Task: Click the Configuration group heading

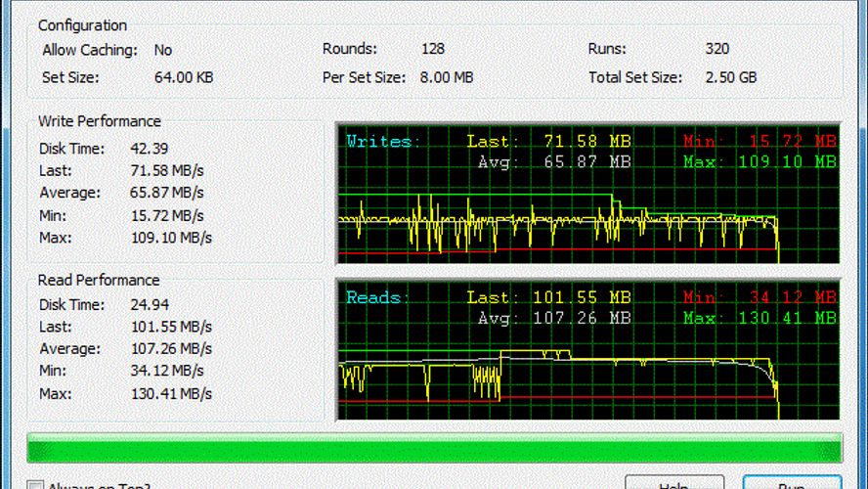Action: pos(82,25)
